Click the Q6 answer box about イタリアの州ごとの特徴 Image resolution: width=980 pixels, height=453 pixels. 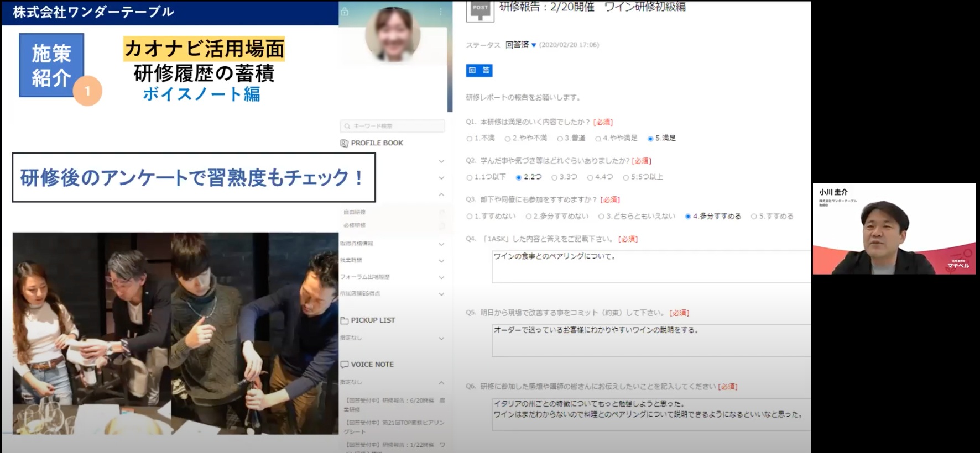point(651,414)
